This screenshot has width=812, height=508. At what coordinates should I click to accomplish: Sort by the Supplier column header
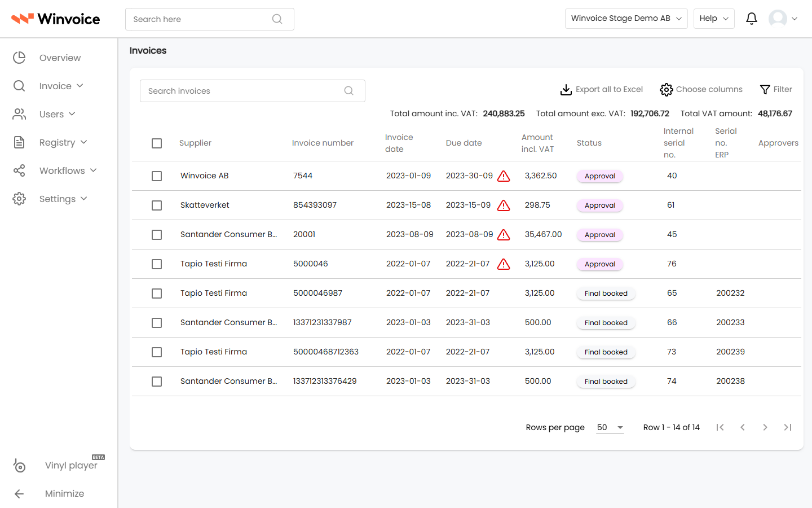coord(195,143)
